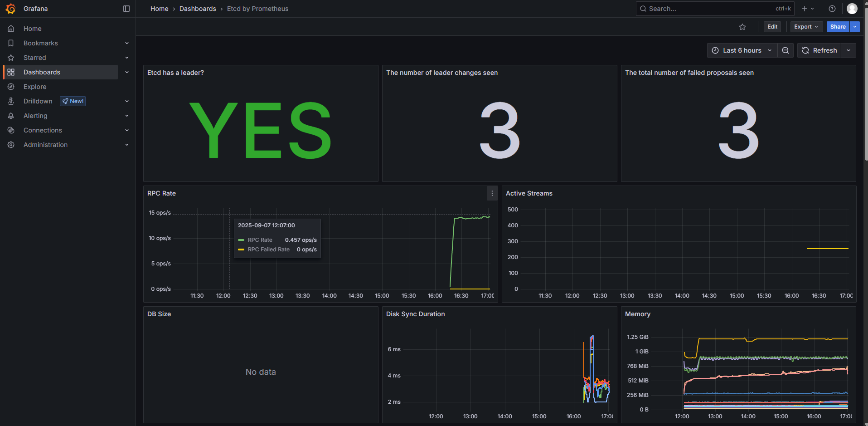The width and height of the screenshot is (868, 426).
Task: Click the plus new item icon
Action: click(x=805, y=9)
